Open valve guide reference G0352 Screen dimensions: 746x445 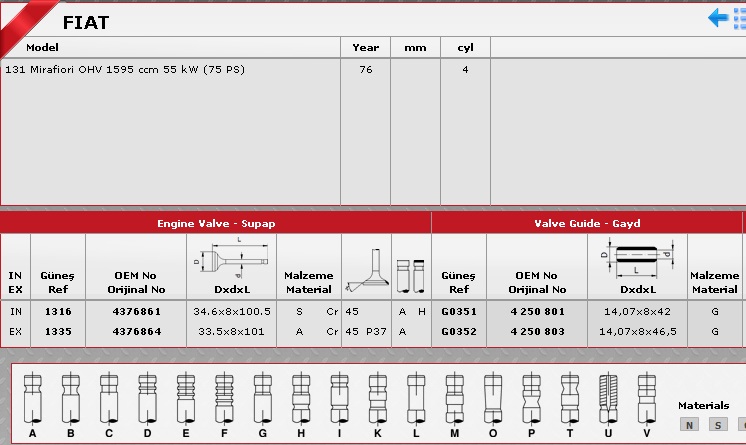point(459,331)
